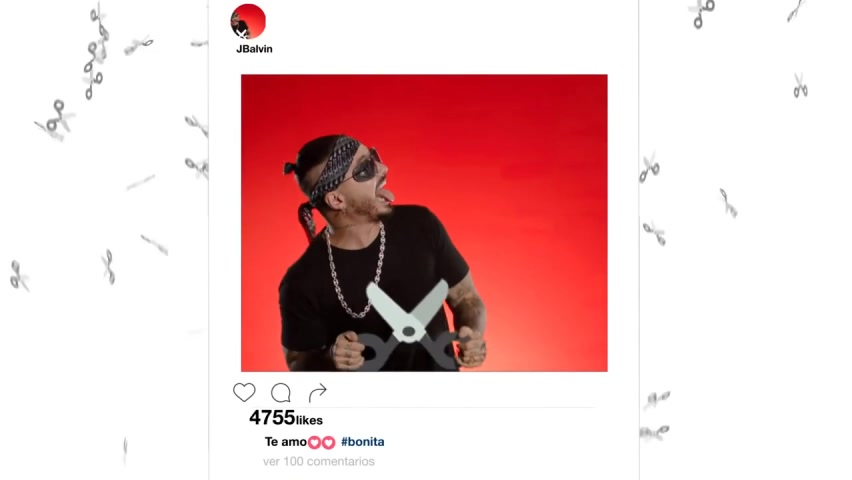Open the red-background post photo
852x480 pixels.
tap(424, 223)
